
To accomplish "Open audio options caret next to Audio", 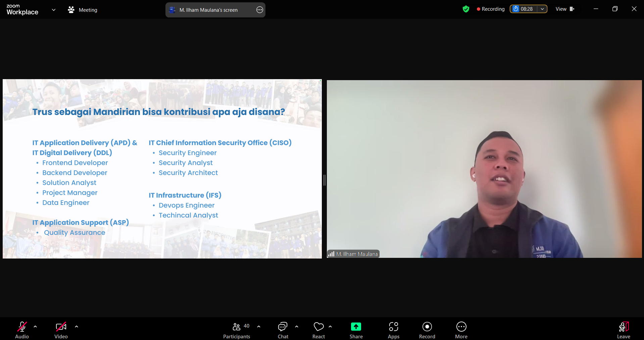I will [35, 326].
